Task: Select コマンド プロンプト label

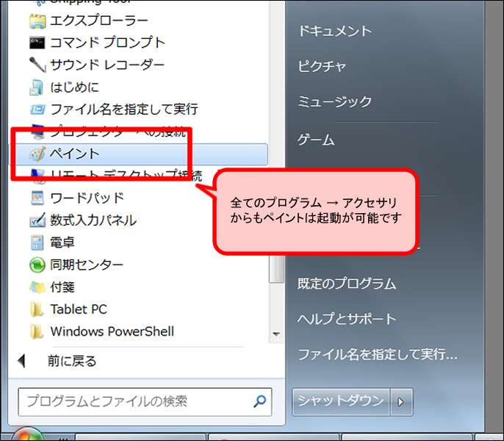Action: click(108, 43)
